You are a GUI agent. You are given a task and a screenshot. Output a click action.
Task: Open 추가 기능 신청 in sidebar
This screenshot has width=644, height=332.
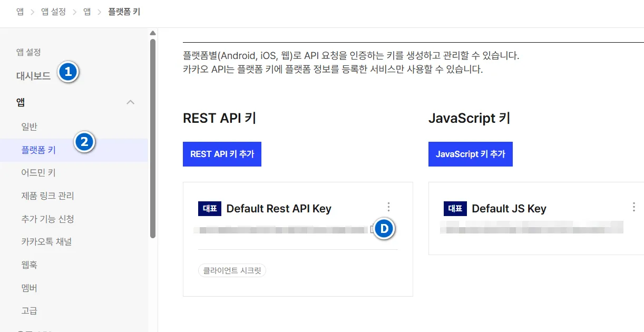point(47,219)
